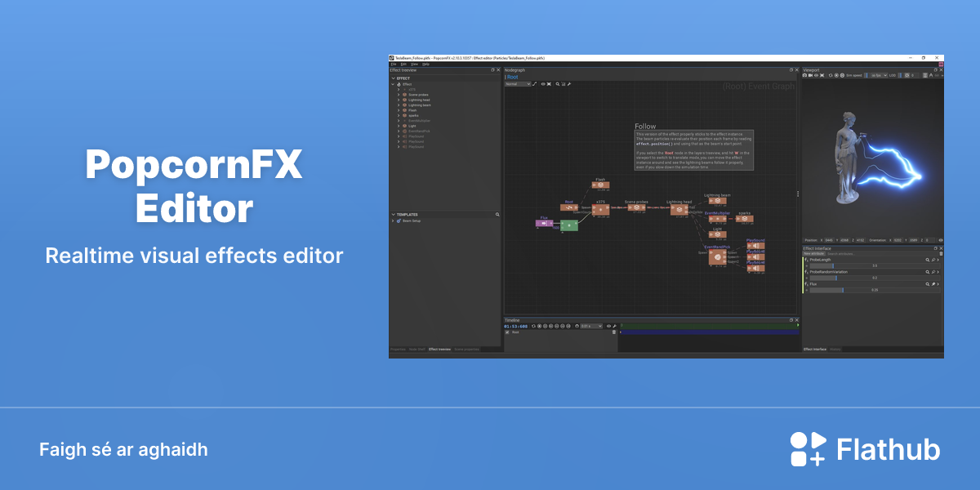This screenshot has height=490, width=980.
Task: Click the nodegraph search magnifier icon
Action: click(x=558, y=84)
